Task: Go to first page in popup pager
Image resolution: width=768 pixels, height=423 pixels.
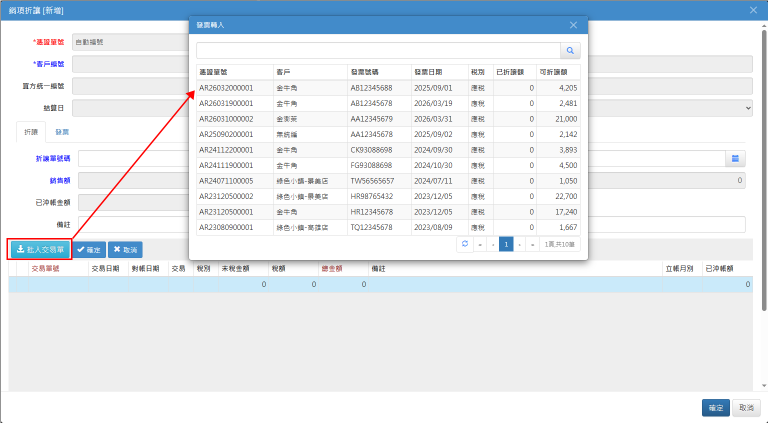Action: tap(480, 244)
